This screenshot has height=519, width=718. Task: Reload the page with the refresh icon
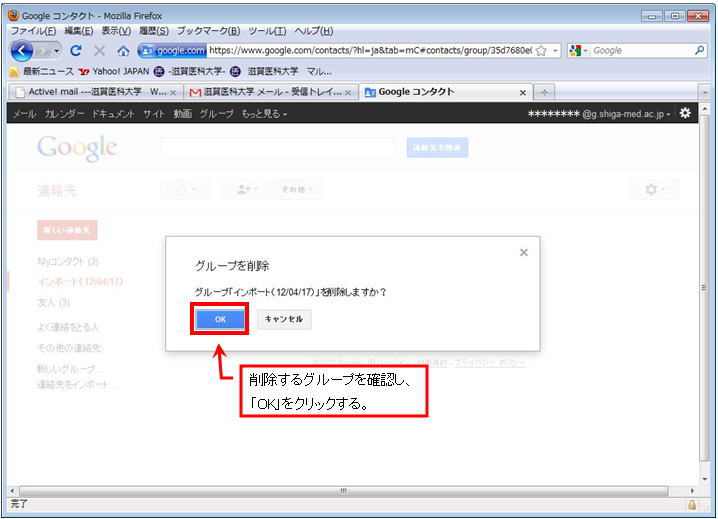point(76,50)
